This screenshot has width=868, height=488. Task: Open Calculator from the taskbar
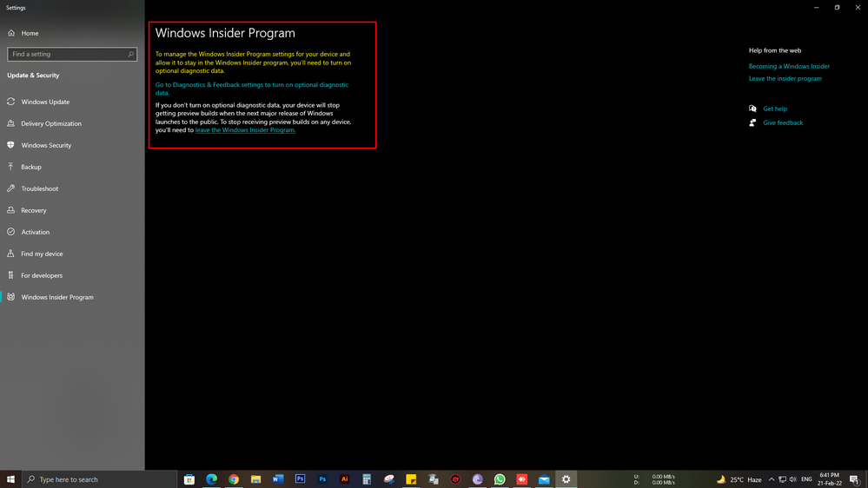pos(367,479)
